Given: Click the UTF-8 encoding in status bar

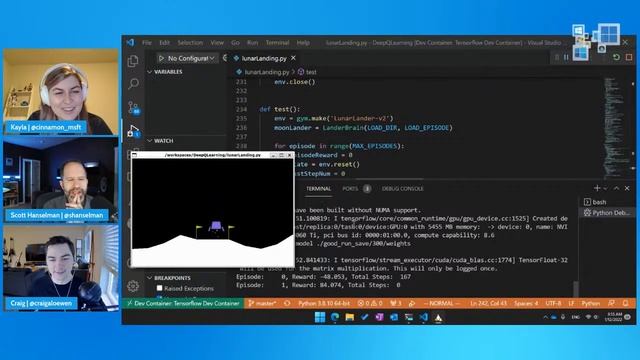Looking at the screenshot, I should 553,303.
